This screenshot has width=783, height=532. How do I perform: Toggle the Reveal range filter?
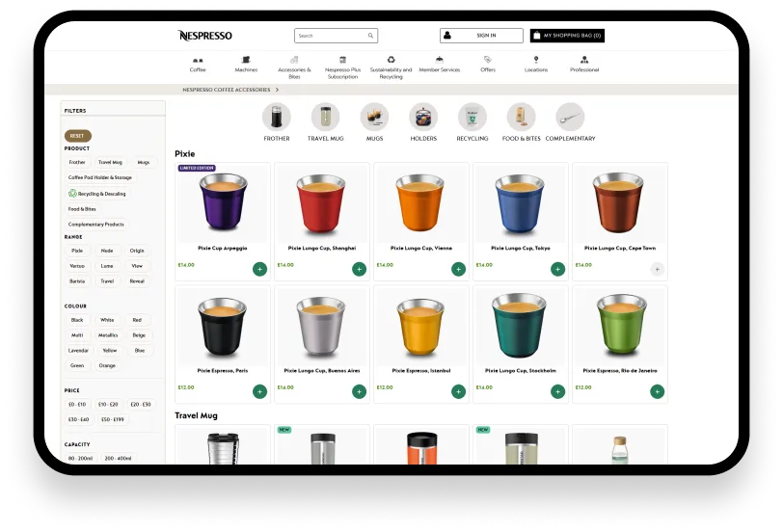137,281
